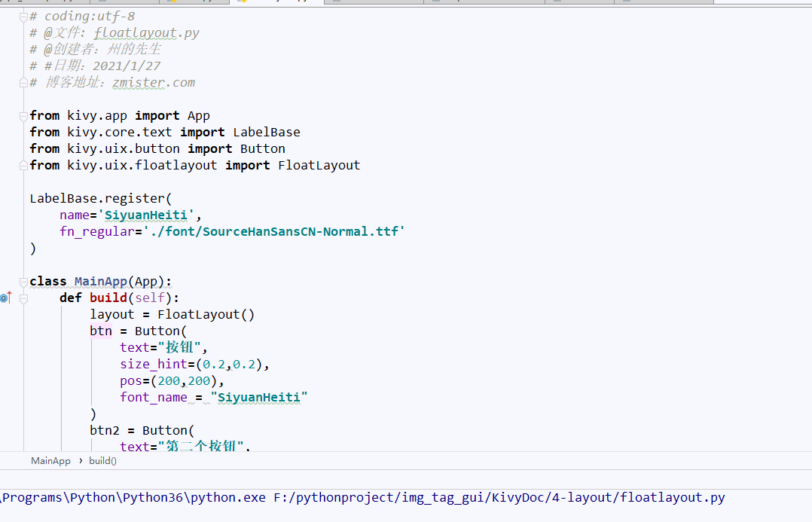Collapse the header comment block at coding:utf-8
This screenshot has height=522, width=812.
23,17
